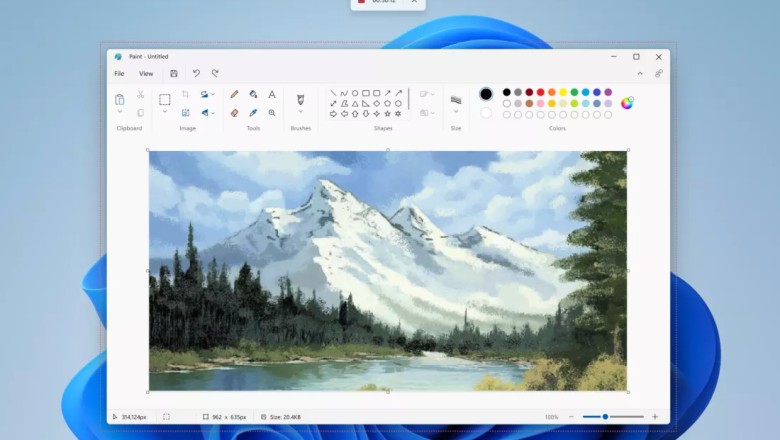Viewport: 780px width, 440px height.
Task: Open the View menu
Action: point(146,74)
